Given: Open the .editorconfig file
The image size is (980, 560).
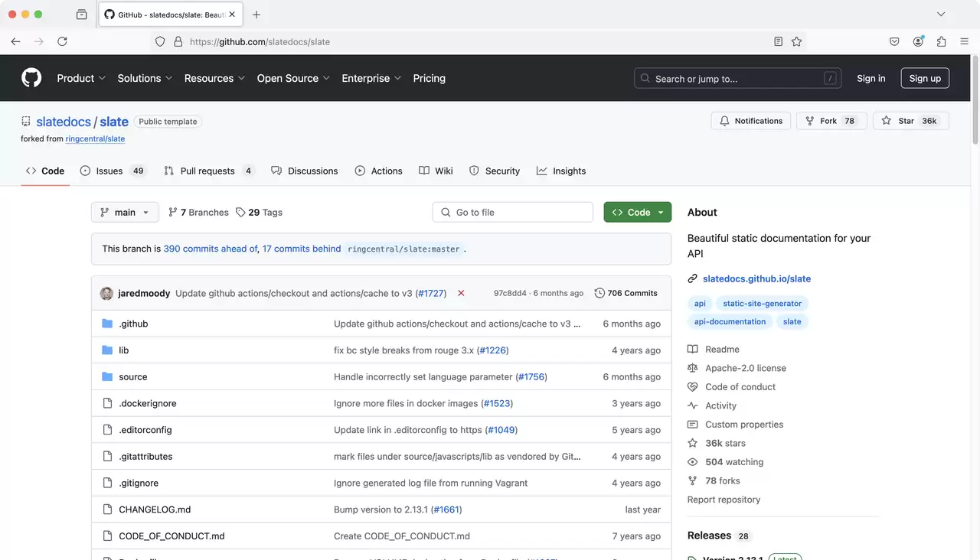Looking at the screenshot, I should point(145,430).
